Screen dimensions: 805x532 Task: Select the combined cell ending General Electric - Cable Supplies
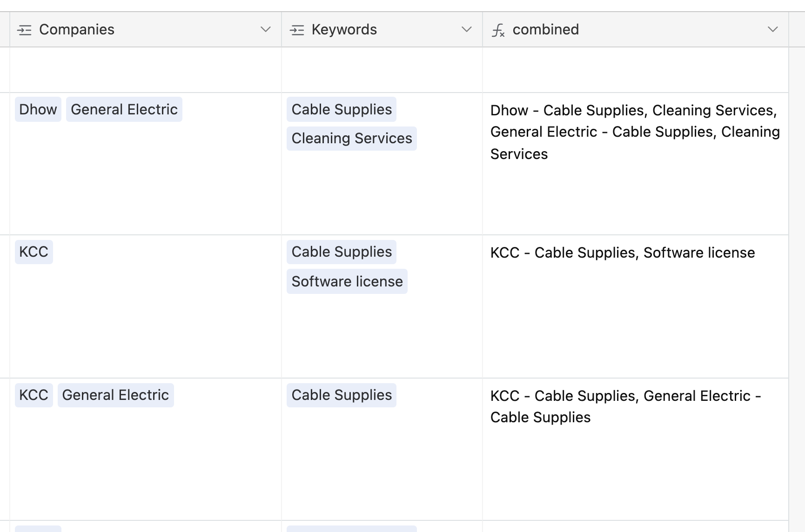pyautogui.click(x=636, y=449)
